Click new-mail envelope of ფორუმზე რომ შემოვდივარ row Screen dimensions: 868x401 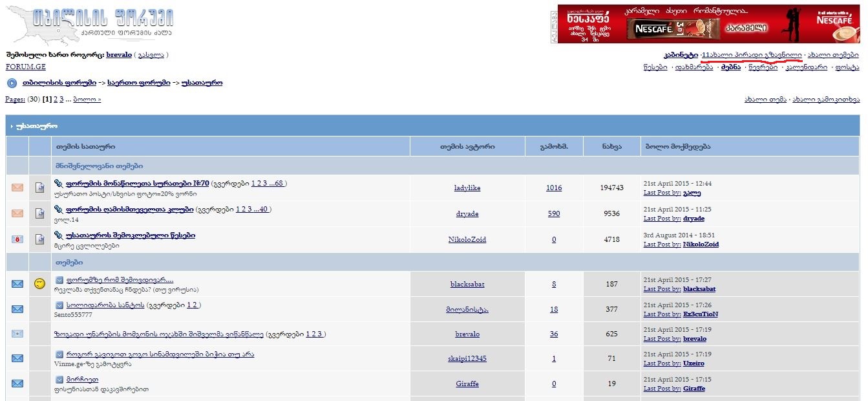coord(17,284)
